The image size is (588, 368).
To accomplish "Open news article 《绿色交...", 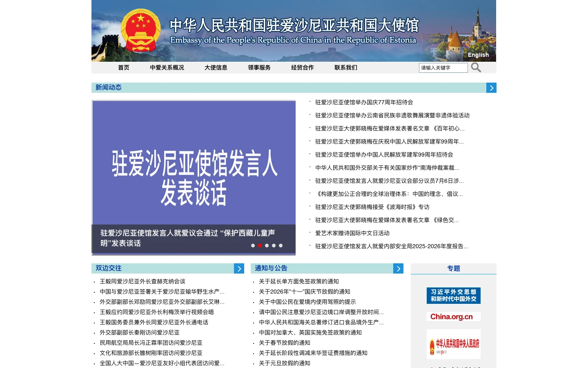I will (387, 220).
